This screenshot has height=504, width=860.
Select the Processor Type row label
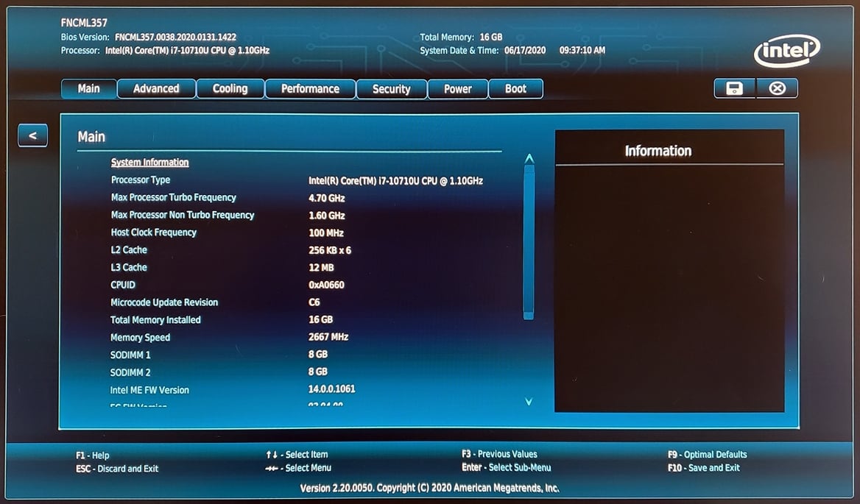pos(141,180)
